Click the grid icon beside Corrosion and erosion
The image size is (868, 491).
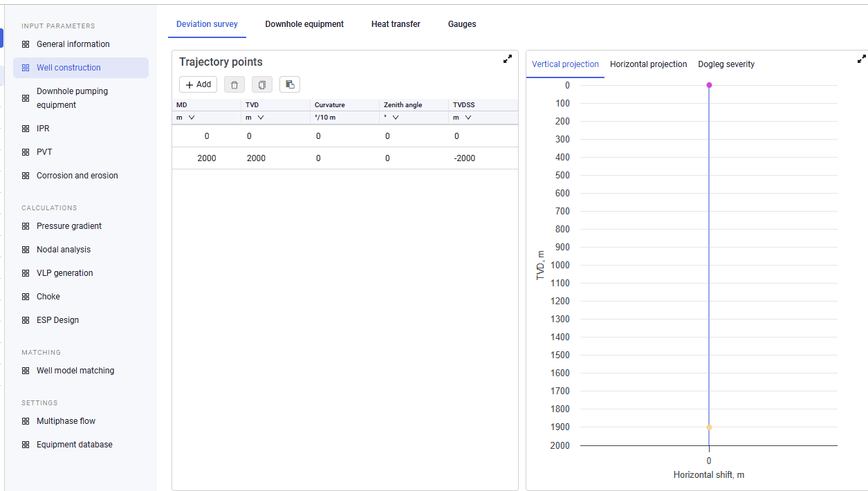26,176
